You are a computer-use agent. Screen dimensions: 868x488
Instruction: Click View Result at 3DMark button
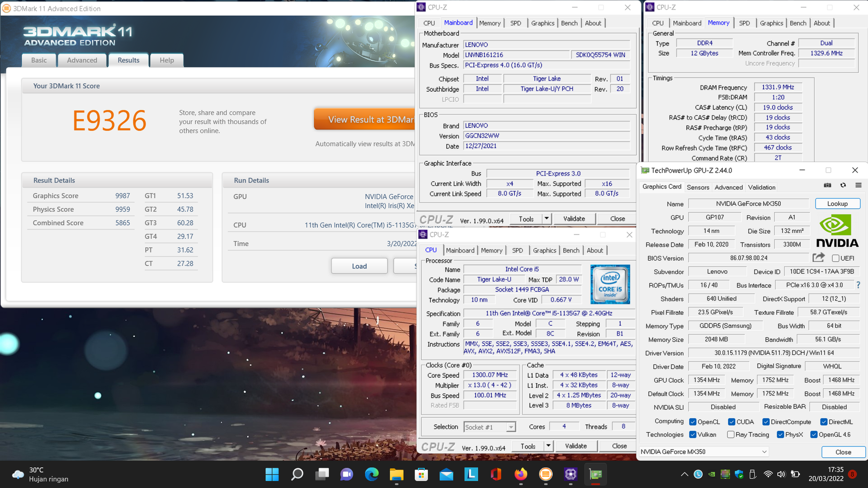pos(364,119)
